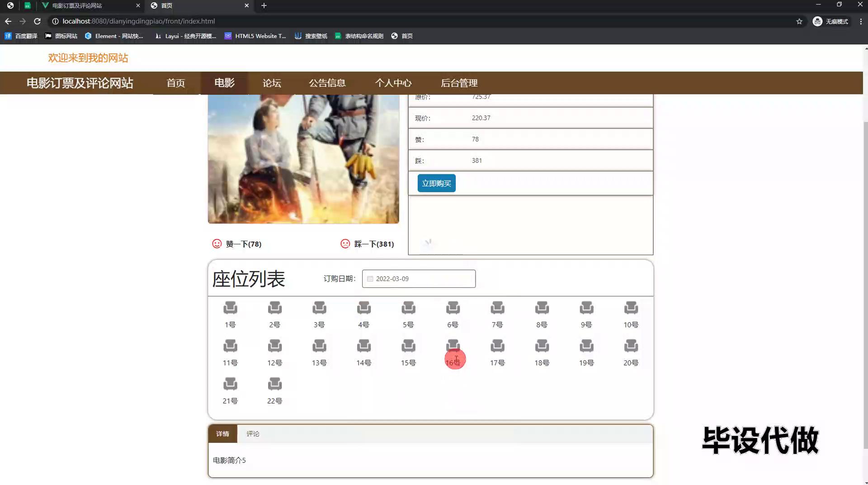Go to 个人中心 page
Image resolution: width=868 pixels, height=485 pixels.
(x=393, y=83)
